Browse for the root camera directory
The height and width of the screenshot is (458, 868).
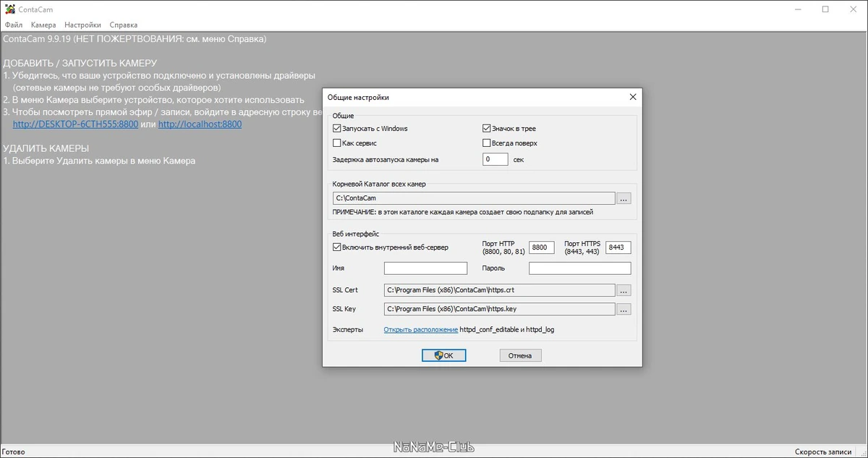(624, 198)
